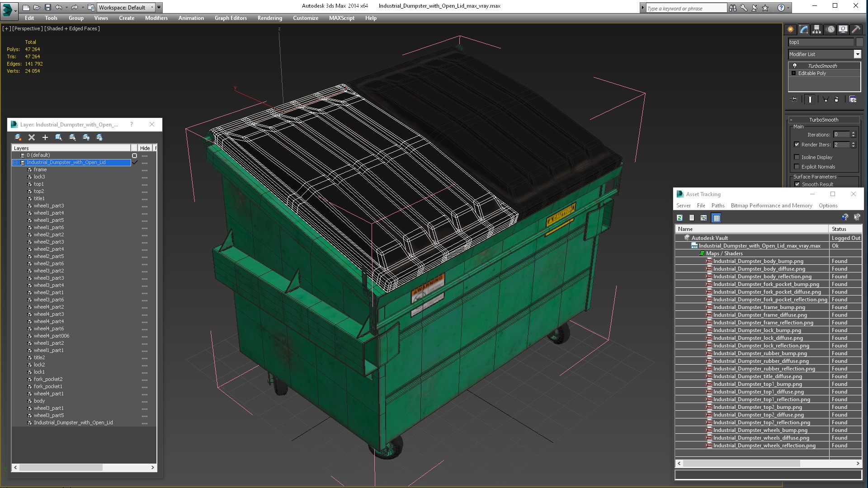This screenshot has width=868, height=488.
Task: Click the Perspective viewport label
Action: (28, 28)
